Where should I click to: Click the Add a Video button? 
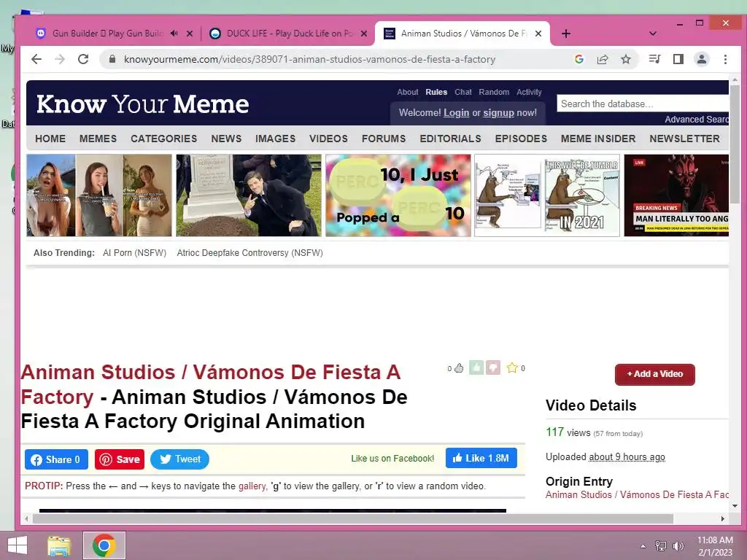(655, 374)
